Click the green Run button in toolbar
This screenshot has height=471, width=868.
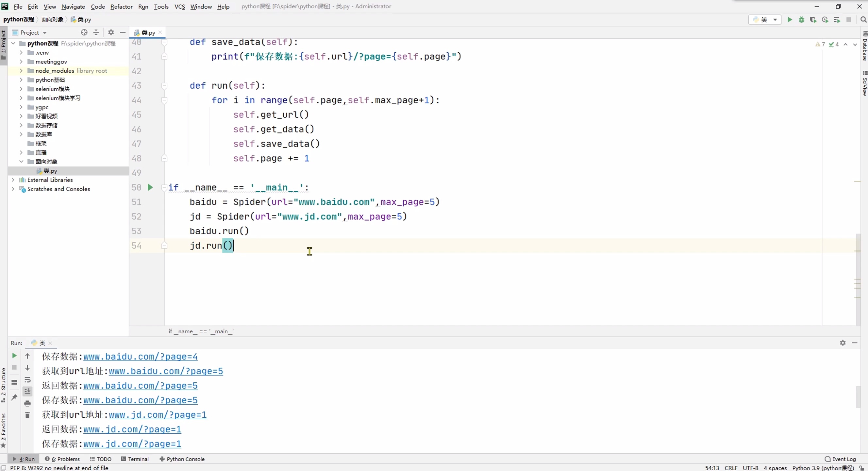point(790,20)
